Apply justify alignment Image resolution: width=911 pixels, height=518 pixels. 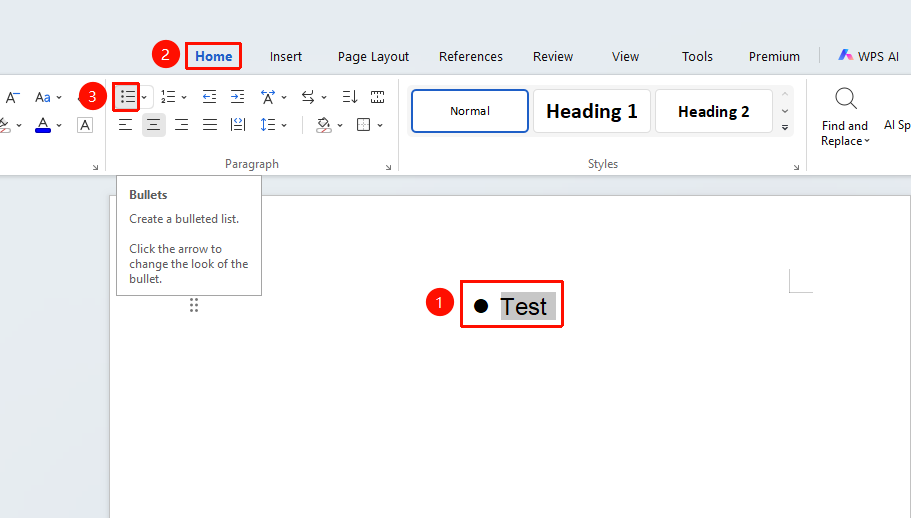[x=210, y=125]
